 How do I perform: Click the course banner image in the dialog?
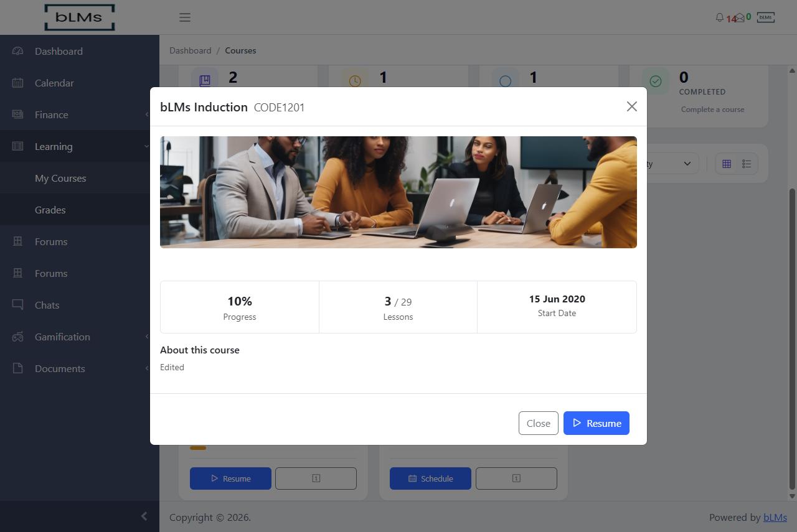(398, 192)
